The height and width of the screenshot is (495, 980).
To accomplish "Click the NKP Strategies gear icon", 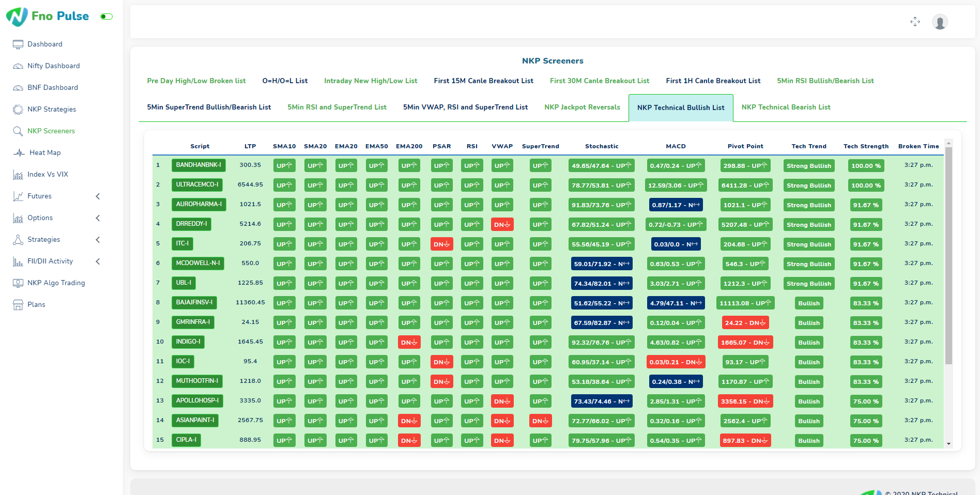I will tap(18, 110).
